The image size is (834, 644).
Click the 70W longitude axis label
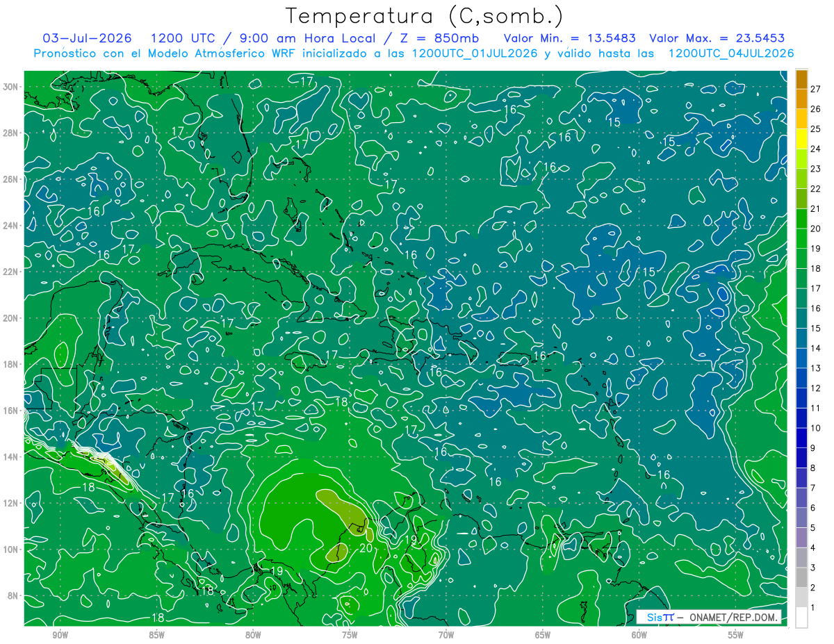[x=446, y=636]
